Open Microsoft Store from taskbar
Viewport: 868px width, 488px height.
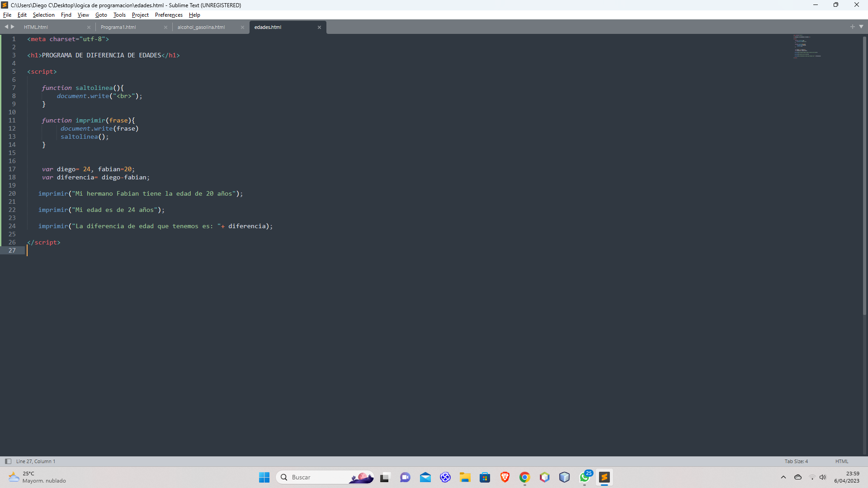coord(485,477)
